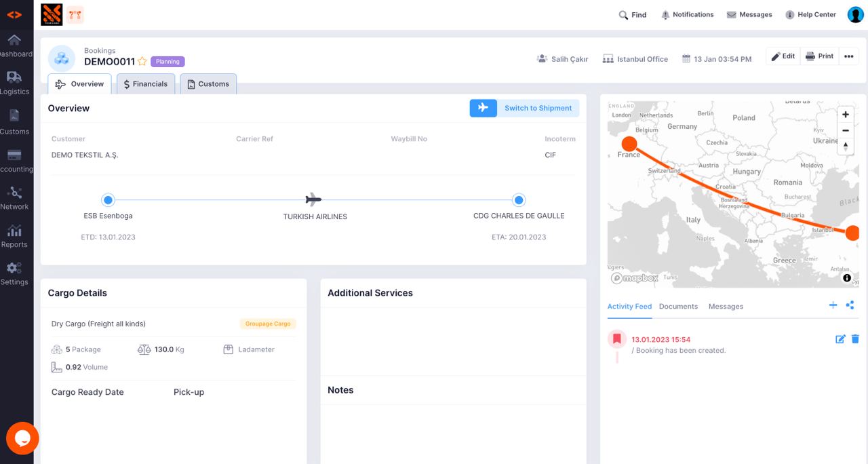
Task: Switch to the Financials tab
Action: (145, 83)
